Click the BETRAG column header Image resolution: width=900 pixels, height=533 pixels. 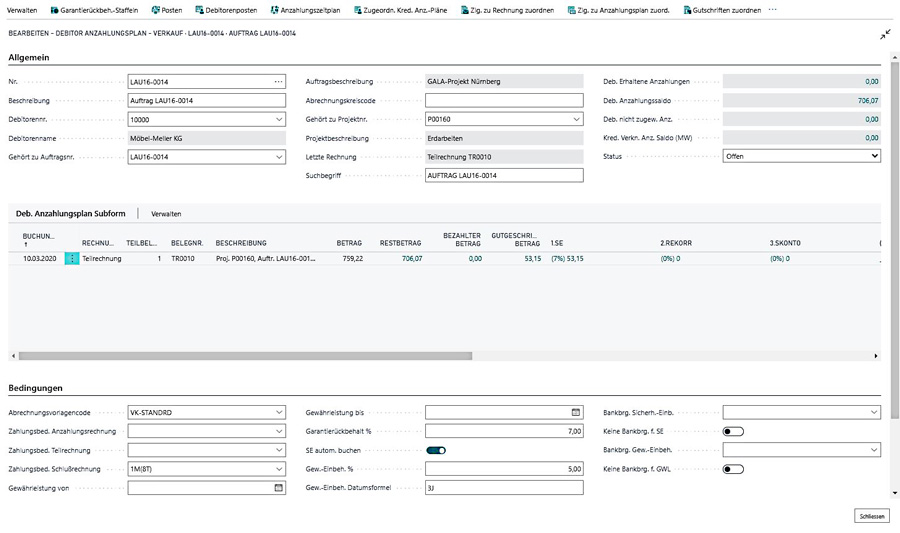[349, 243]
